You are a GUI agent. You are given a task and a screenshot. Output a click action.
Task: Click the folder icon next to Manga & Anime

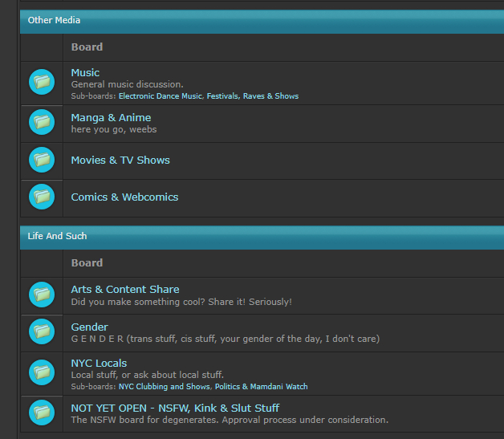pos(42,122)
